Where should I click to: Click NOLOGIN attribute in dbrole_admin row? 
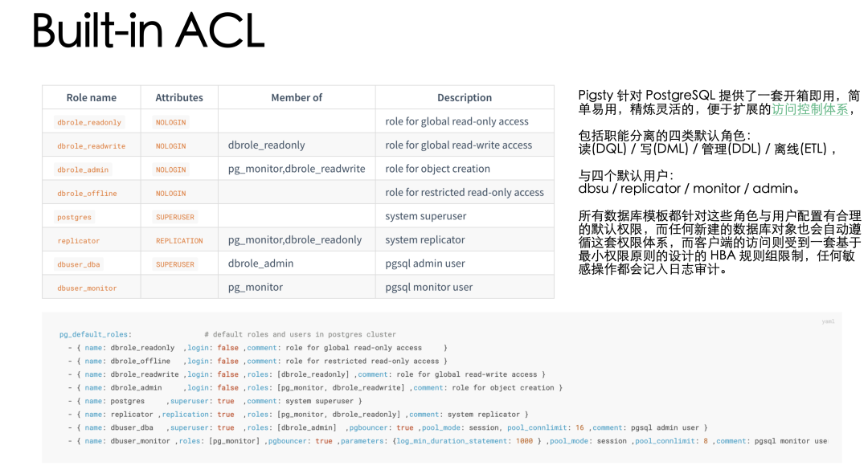170,170
